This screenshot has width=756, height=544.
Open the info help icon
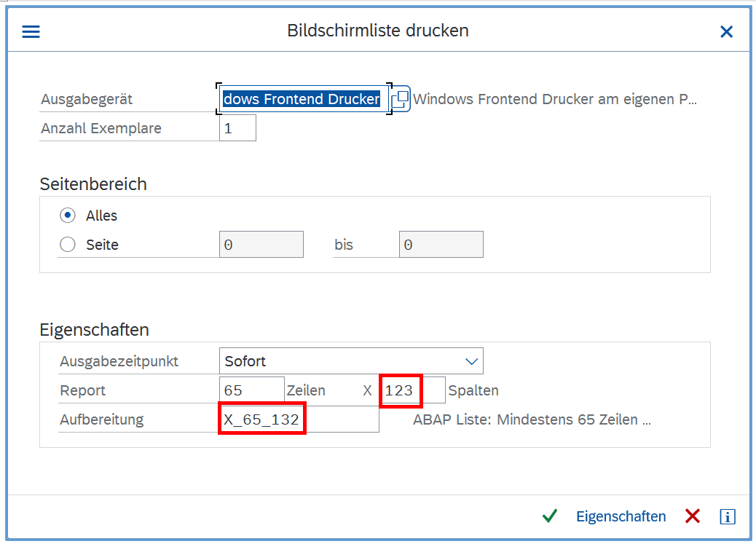click(727, 516)
